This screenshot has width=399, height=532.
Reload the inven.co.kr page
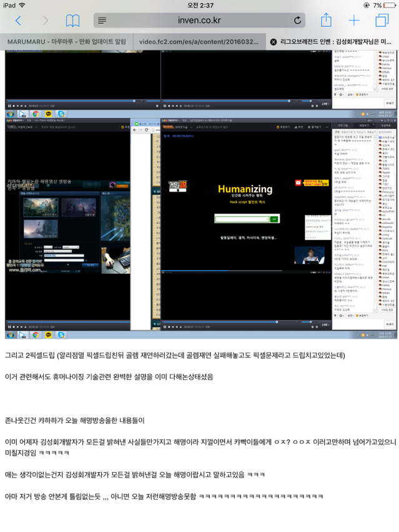pos(297,21)
